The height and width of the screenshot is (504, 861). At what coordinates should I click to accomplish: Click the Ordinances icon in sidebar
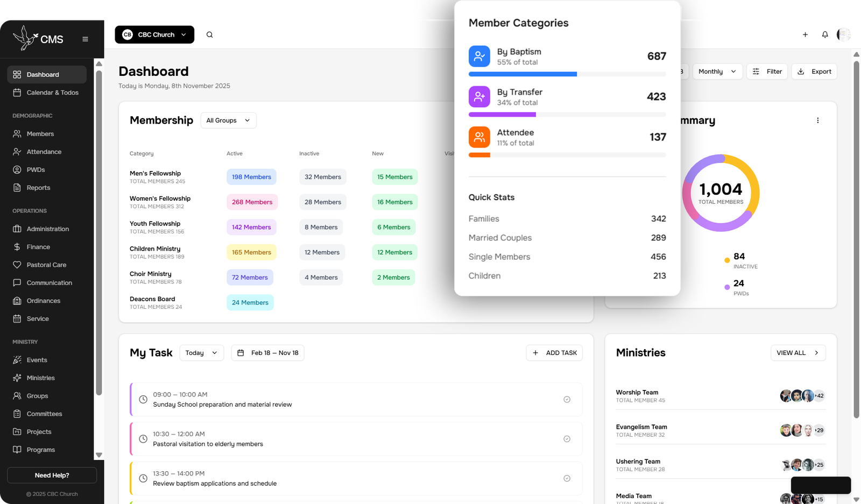pos(17,301)
